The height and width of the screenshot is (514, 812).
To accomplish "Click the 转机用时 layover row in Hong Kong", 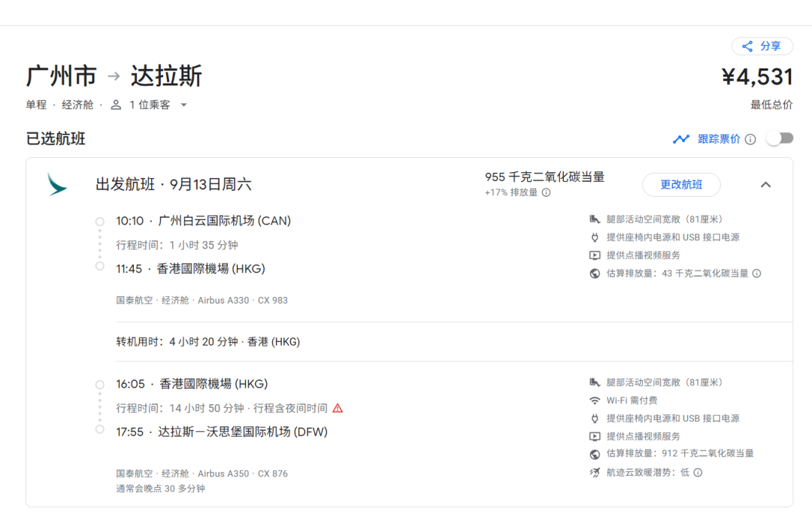I will click(208, 341).
